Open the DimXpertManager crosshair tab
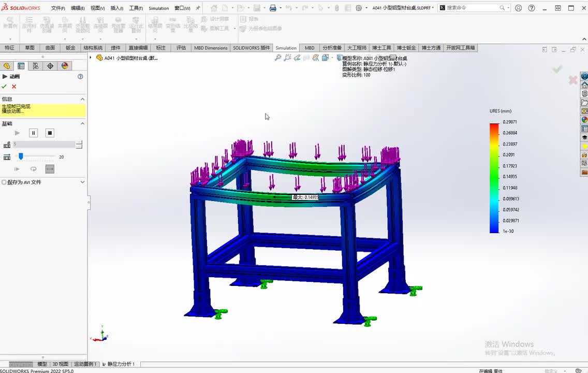Image resolution: width=588 pixels, height=373 pixels. [x=50, y=66]
